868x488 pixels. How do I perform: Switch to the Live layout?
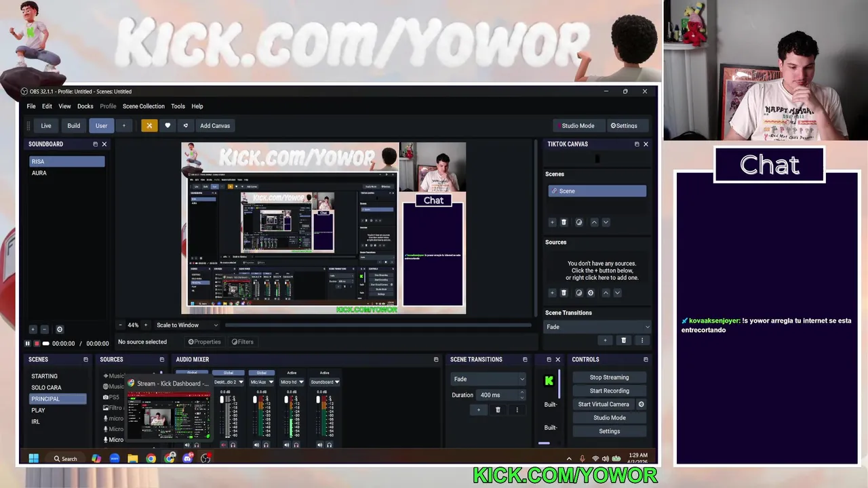(46, 125)
